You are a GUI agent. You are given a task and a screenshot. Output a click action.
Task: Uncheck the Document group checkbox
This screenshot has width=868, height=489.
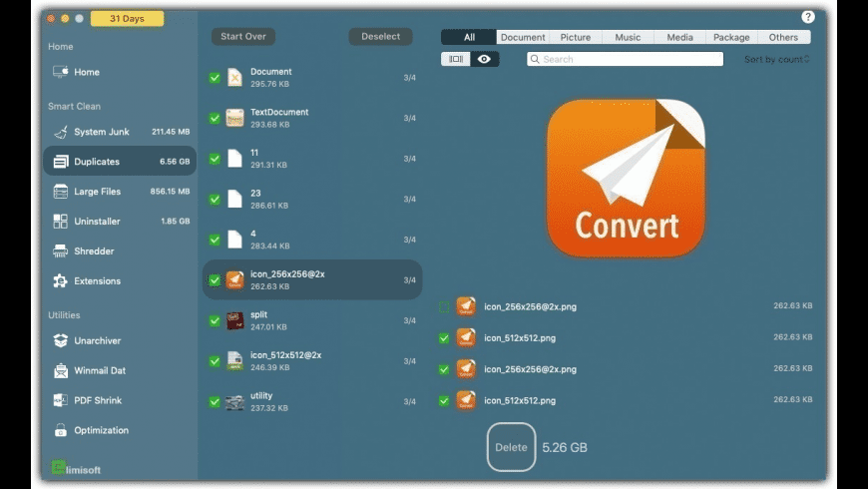[x=215, y=78]
